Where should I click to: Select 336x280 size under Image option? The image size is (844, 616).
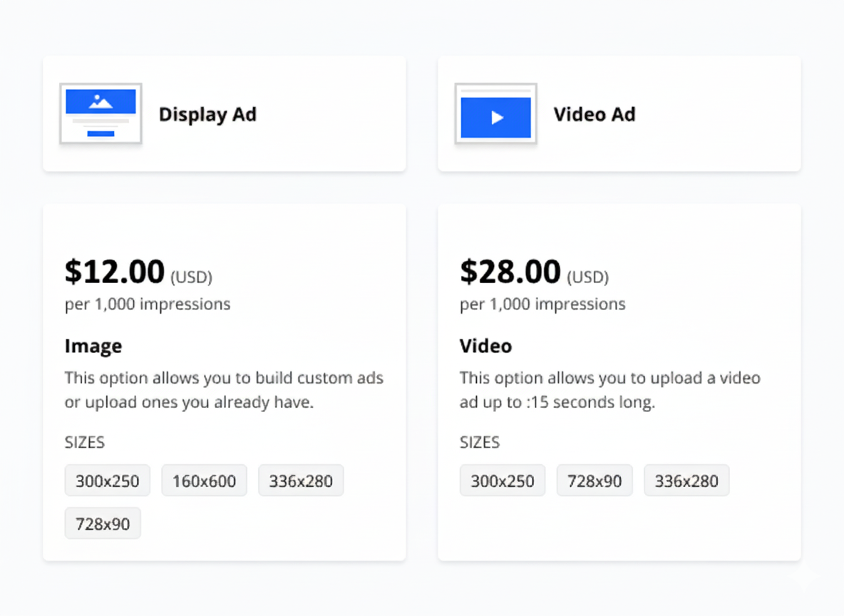tap(301, 481)
